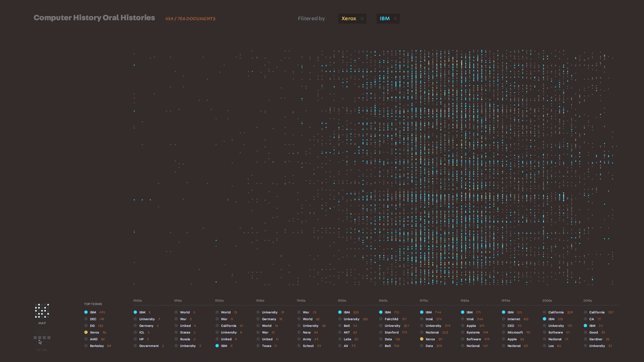Image resolution: width=644 pixels, height=362 pixels.
Task: Select Fairchild under the 1960s column
Action: coord(391,319)
